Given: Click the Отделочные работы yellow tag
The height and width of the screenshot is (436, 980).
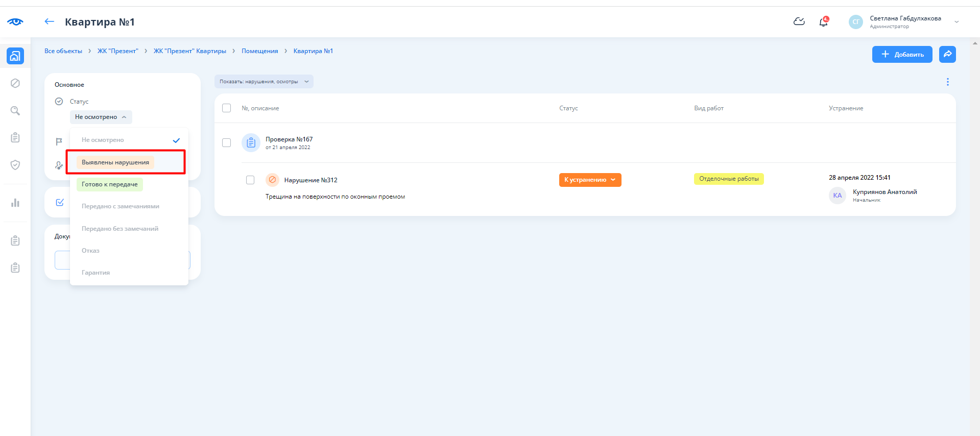Looking at the screenshot, I should coord(728,179).
